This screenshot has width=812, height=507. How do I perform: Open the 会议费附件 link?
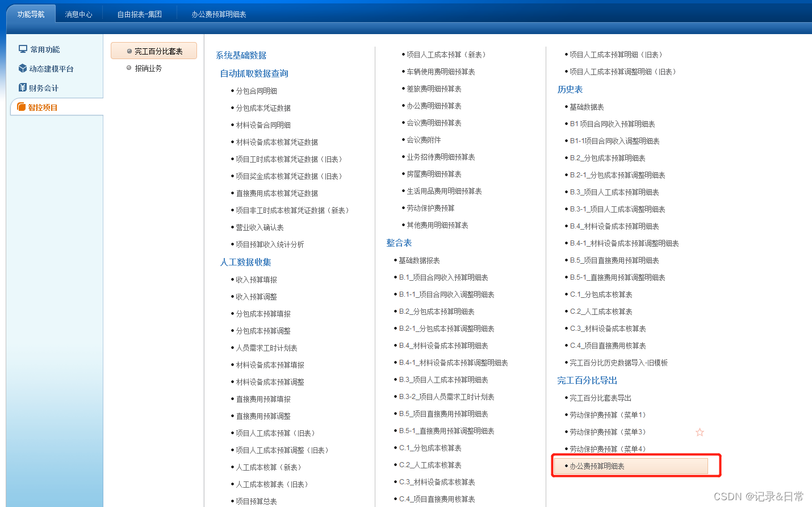424,140
